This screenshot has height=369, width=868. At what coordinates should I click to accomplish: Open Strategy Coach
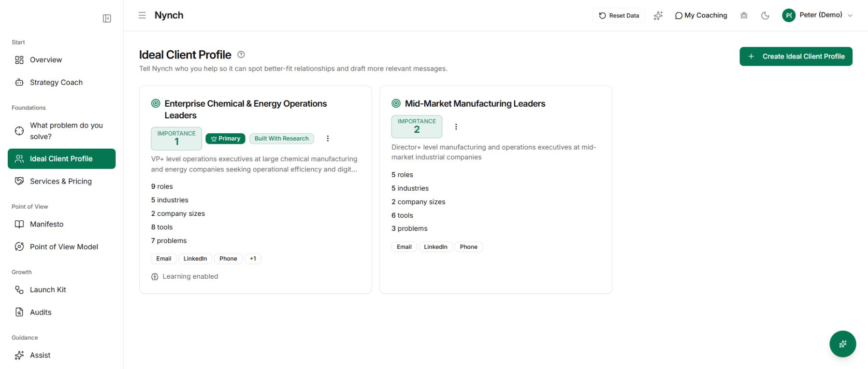(x=61, y=83)
